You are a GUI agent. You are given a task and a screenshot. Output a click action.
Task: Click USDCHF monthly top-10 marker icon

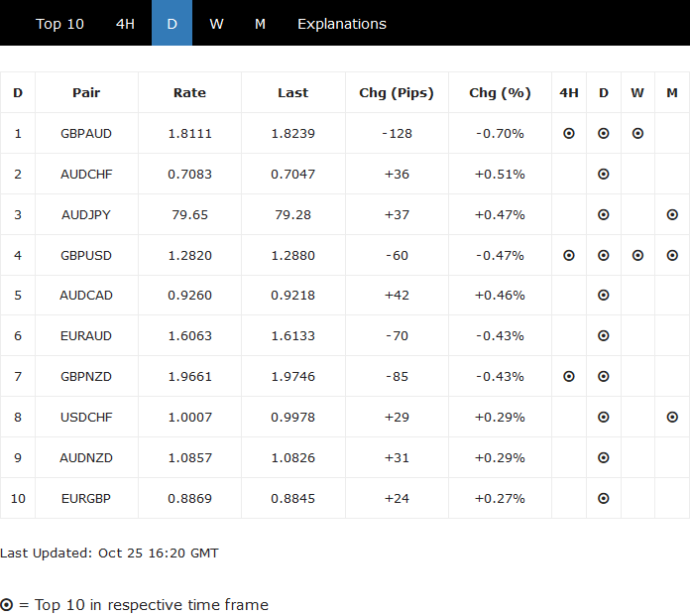point(672,418)
